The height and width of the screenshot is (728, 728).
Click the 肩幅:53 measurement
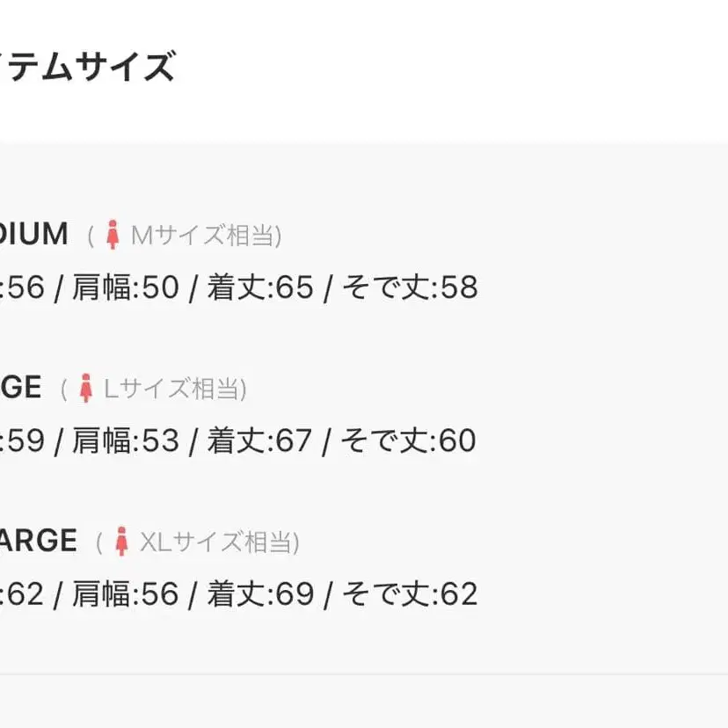tap(125, 440)
